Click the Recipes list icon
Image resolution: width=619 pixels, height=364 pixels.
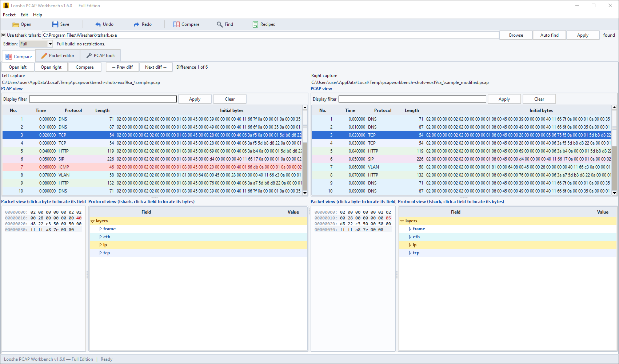pyautogui.click(x=255, y=24)
